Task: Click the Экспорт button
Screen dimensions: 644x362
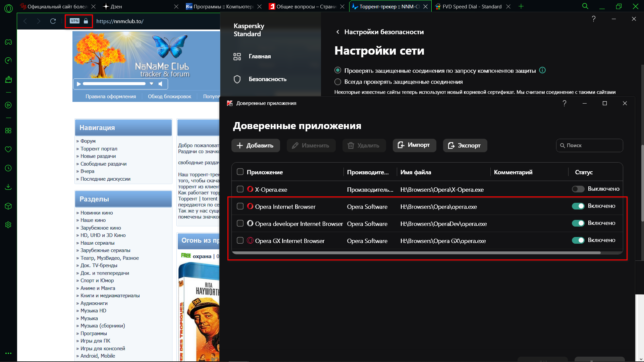Action: 465,145
